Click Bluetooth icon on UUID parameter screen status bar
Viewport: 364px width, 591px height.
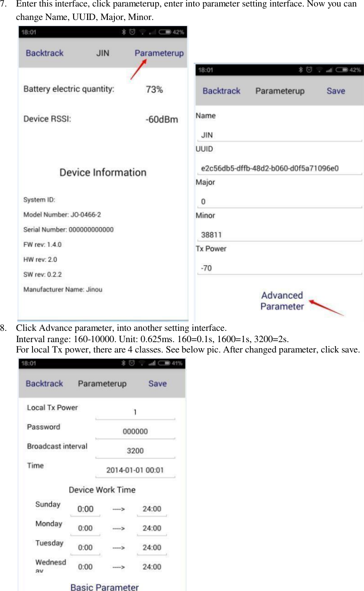click(300, 70)
